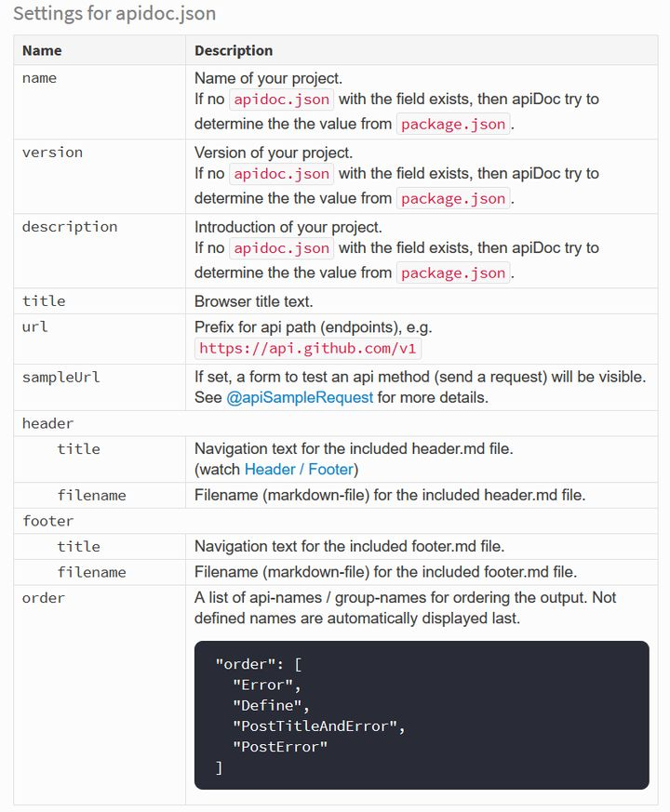Select the name setting row label

pyautogui.click(x=39, y=78)
